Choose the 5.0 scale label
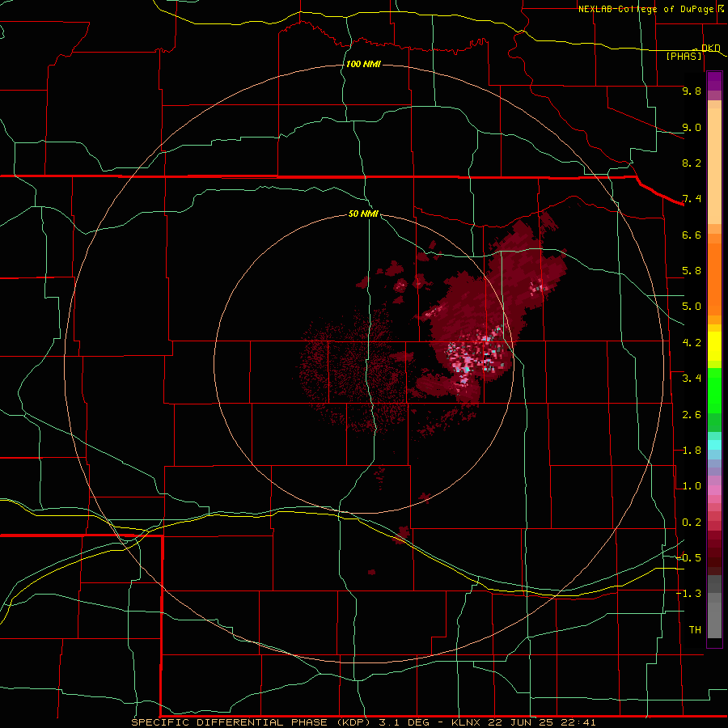This screenshot has height=728, width=728. point(692,307)
